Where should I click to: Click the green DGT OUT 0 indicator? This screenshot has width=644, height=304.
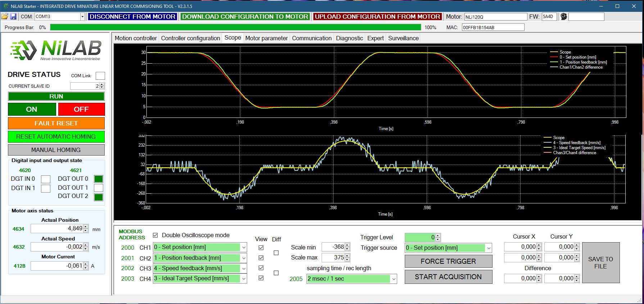pyautogui.click(x=98, y=179)
